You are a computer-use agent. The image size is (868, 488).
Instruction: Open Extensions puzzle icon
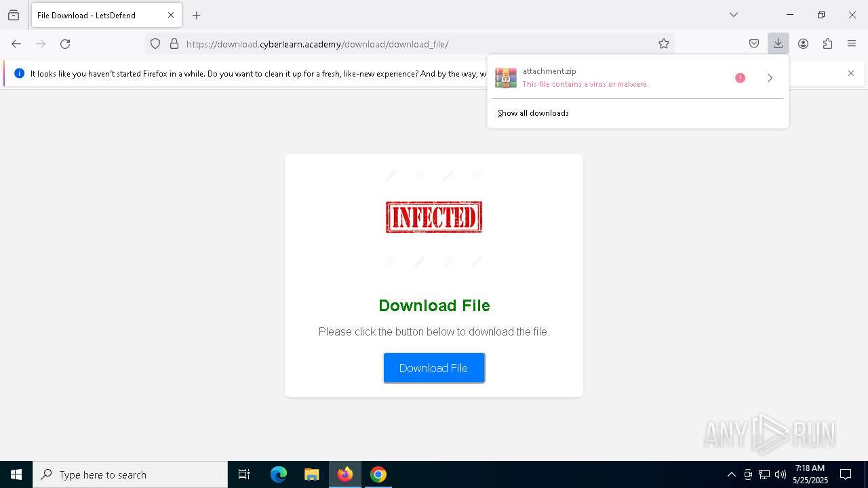point(827,44)
